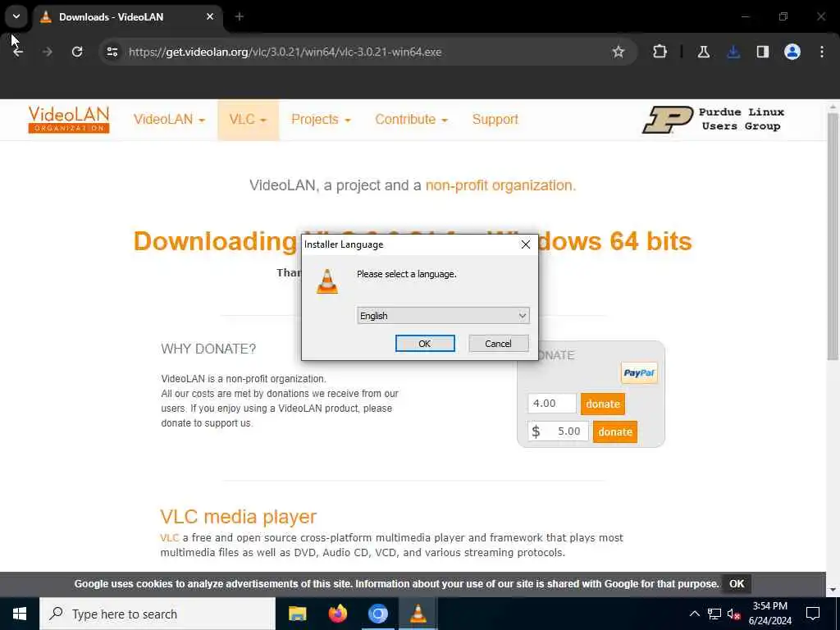
Task: Click the network tray icon
Action: [x=714, y=614]
